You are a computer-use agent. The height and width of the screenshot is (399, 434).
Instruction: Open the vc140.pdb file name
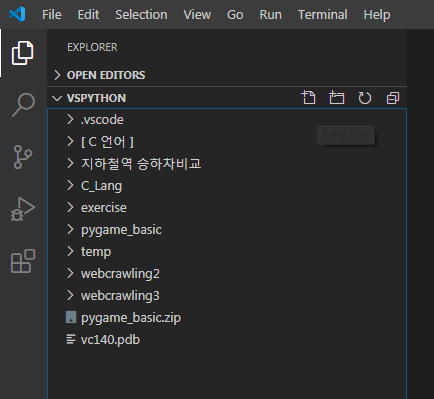pos(110,340)
